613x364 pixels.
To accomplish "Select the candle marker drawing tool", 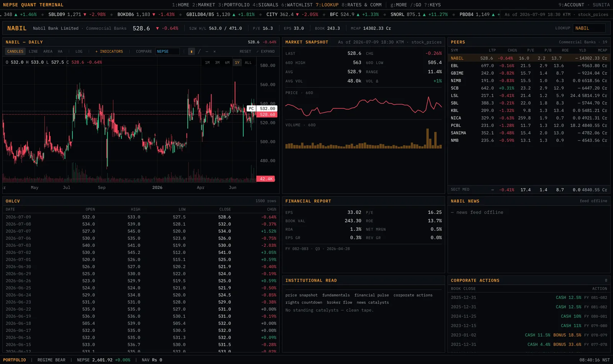I will (192, 51).
